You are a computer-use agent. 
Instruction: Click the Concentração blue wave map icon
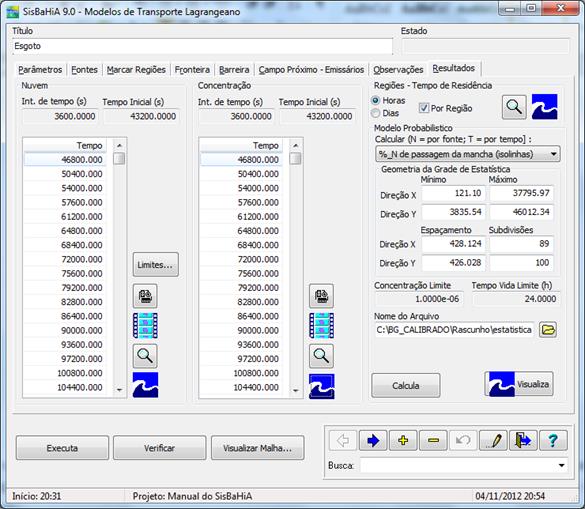point(322,386)
